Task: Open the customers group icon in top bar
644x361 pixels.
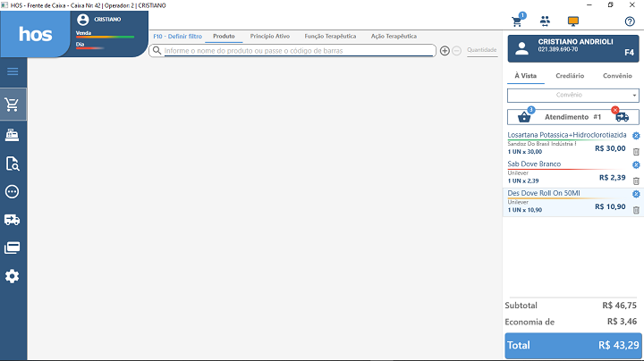Action: (x=545, y=21)
